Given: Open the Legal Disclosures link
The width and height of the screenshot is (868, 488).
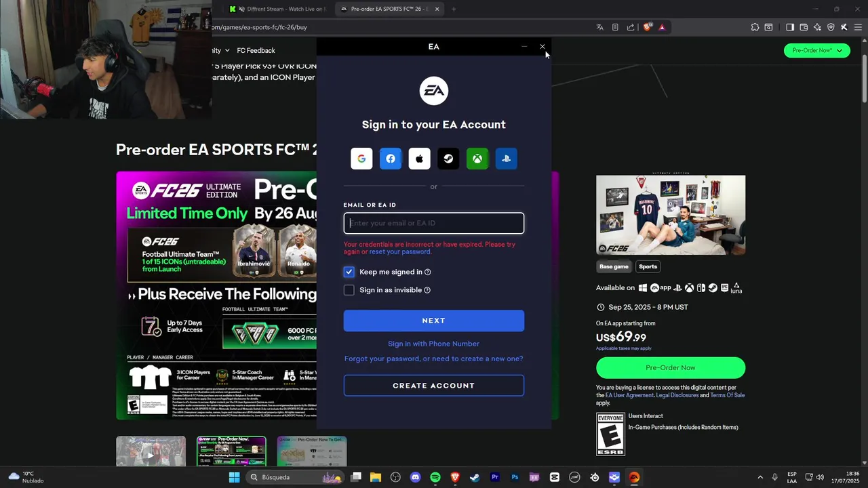Looking at the screenshot, I should tap(677, 395).
